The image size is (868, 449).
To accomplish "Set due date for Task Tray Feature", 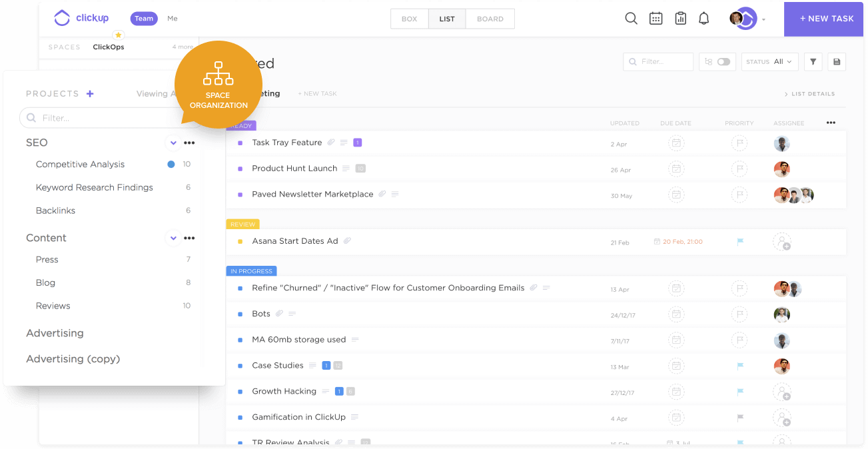I will (676, 143).
